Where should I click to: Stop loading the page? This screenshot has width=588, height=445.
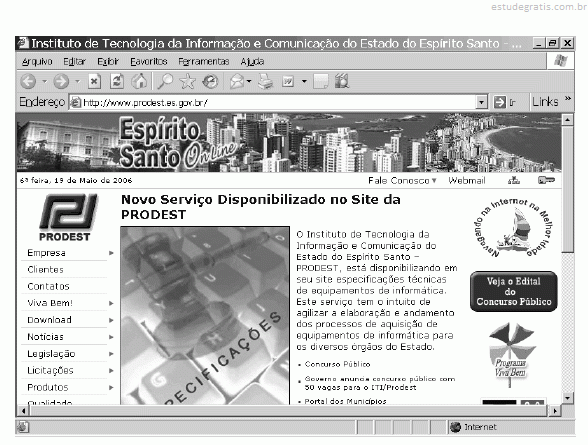click(x=94, y=81)
